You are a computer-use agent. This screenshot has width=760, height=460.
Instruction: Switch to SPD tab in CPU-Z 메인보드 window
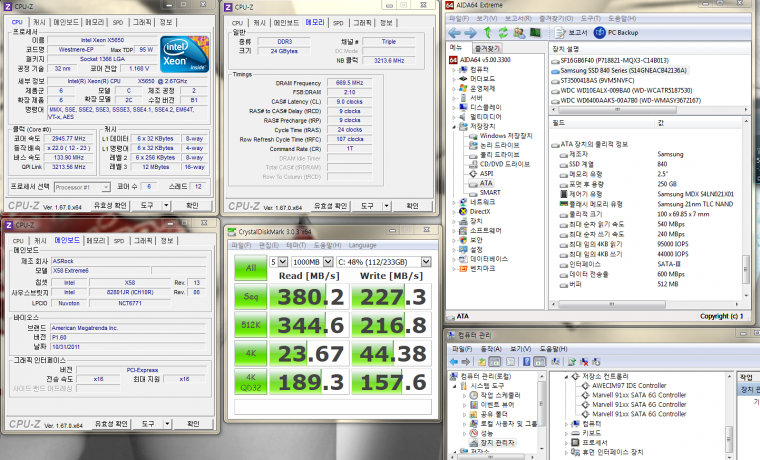point(119,240)
